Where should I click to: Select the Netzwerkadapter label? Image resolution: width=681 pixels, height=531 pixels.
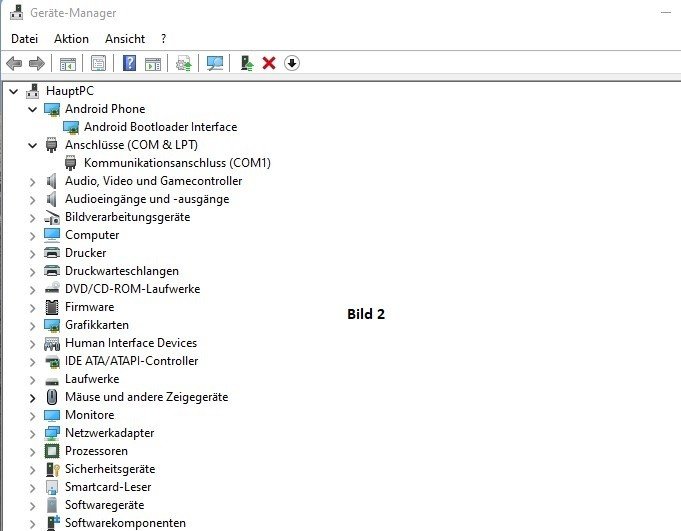[109, 433]
